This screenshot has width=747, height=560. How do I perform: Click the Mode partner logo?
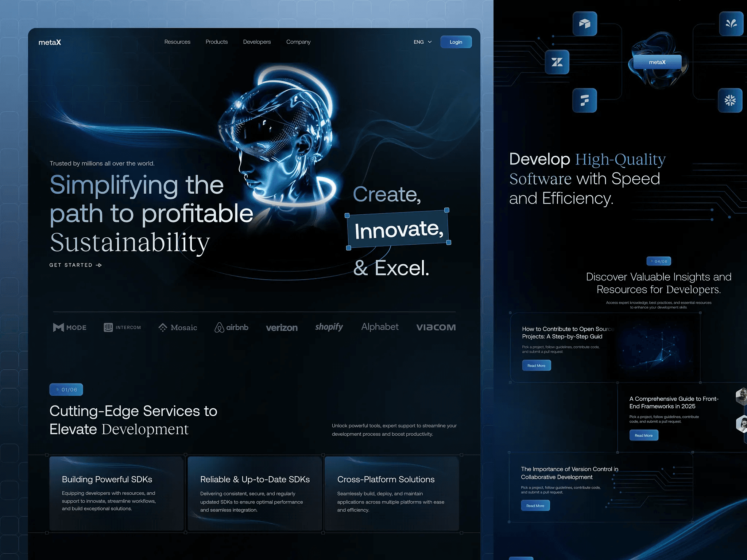coord(70,327)
